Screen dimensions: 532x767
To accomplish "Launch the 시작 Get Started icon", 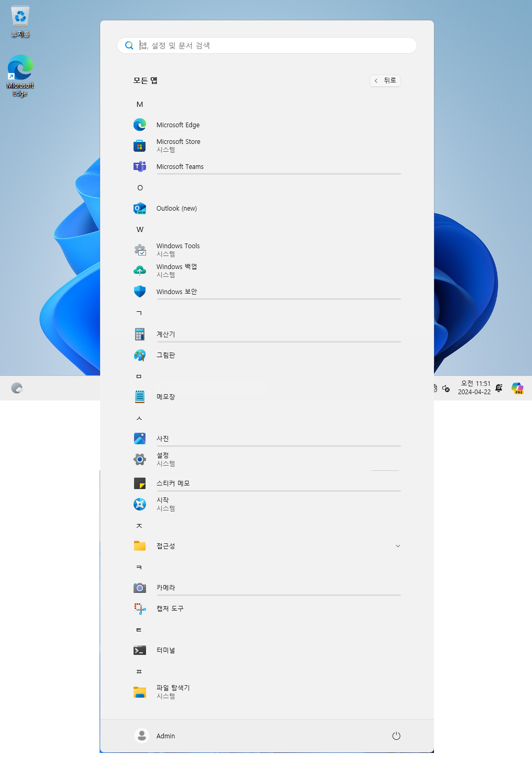I will pos(140,504).
